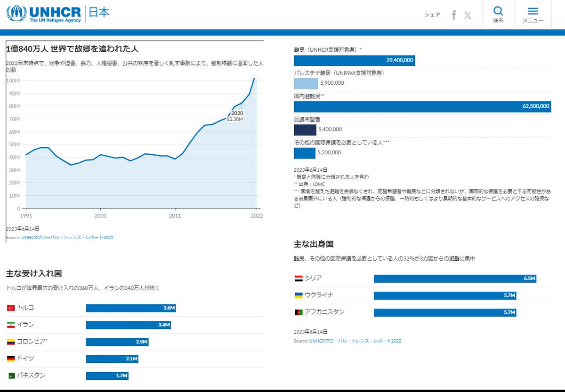The image size is (565, 392).
Task: Click the Syria flag icon
Action: [x=299, y=278]
